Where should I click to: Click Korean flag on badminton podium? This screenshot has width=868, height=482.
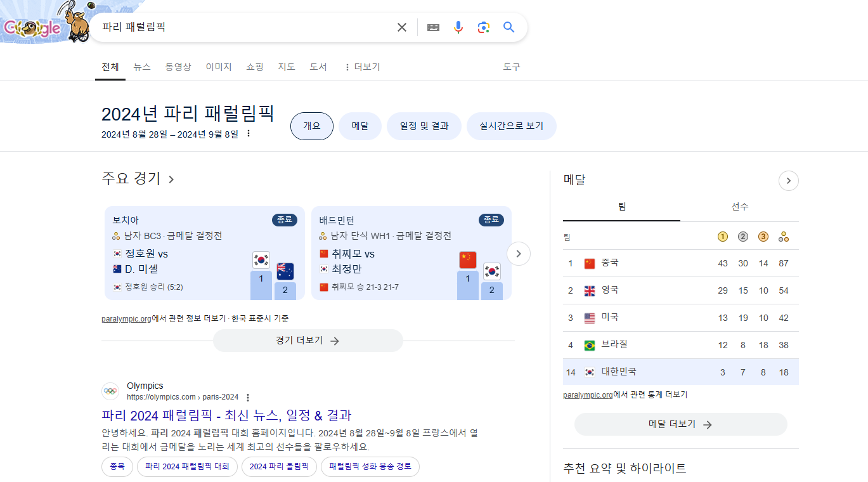(492, 271)
